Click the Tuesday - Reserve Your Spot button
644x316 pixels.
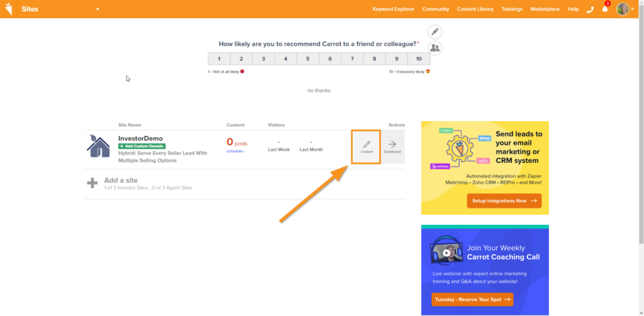472,300
